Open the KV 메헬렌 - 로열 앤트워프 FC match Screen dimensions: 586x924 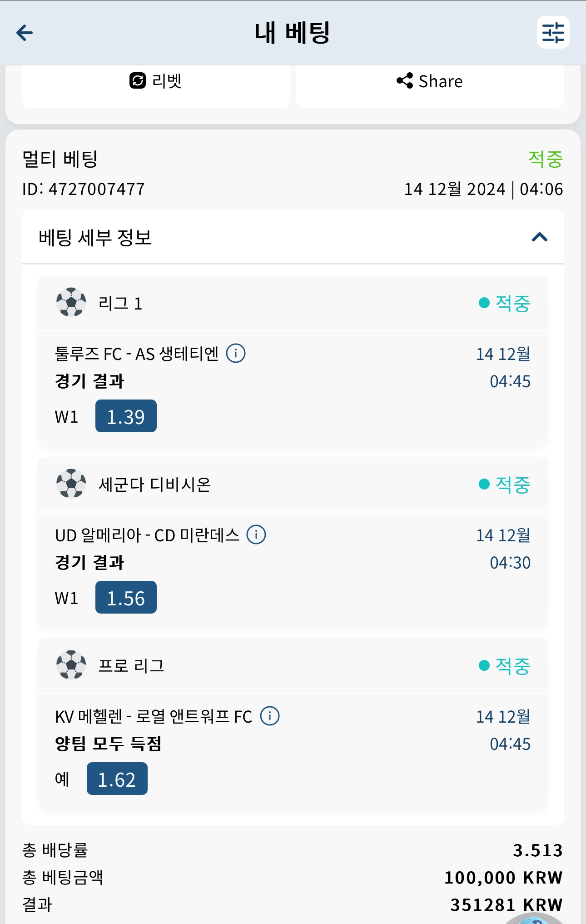153,716
